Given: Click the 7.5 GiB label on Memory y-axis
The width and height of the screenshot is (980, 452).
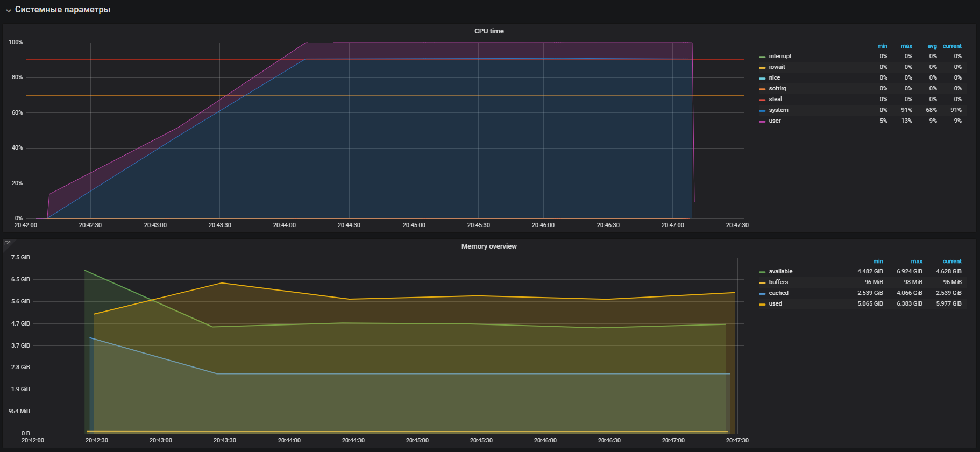Looking at the screenshot, I should (x=20, y=257).
